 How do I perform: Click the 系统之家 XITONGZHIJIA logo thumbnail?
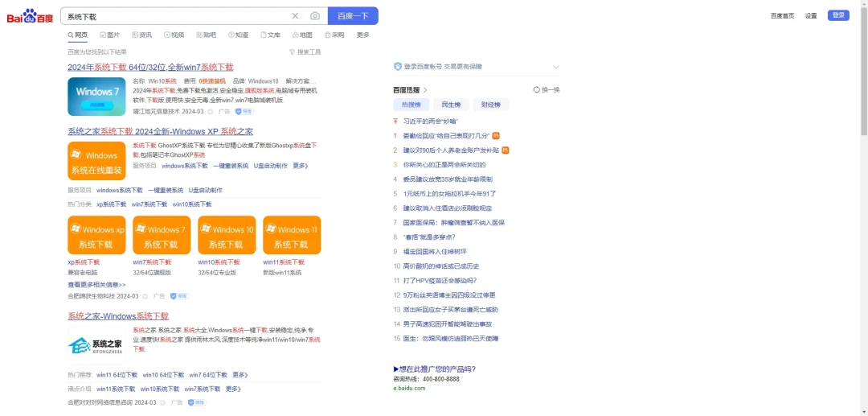click(x=97, y=345)
